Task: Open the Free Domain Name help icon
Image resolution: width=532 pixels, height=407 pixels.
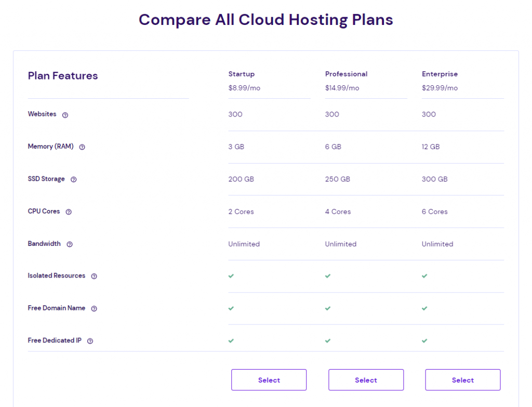Action: (x=94, y=308)
